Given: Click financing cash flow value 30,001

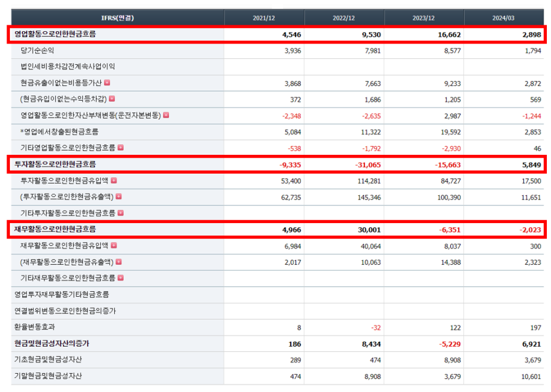Looking at the screenshot, I should click(369, 230).
